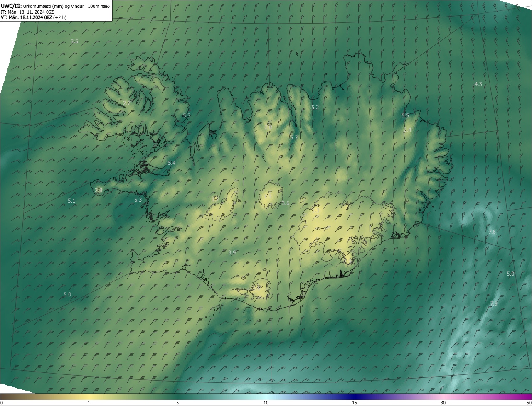Select the 3.5 value label on the map
Viewport: 532px width, 406px height.
click(74, 41)
